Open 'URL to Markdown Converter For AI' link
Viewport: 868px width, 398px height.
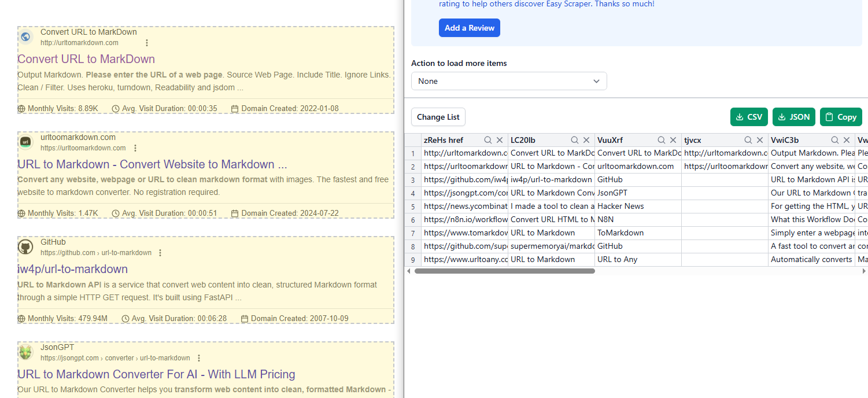(x=156, y=374)
